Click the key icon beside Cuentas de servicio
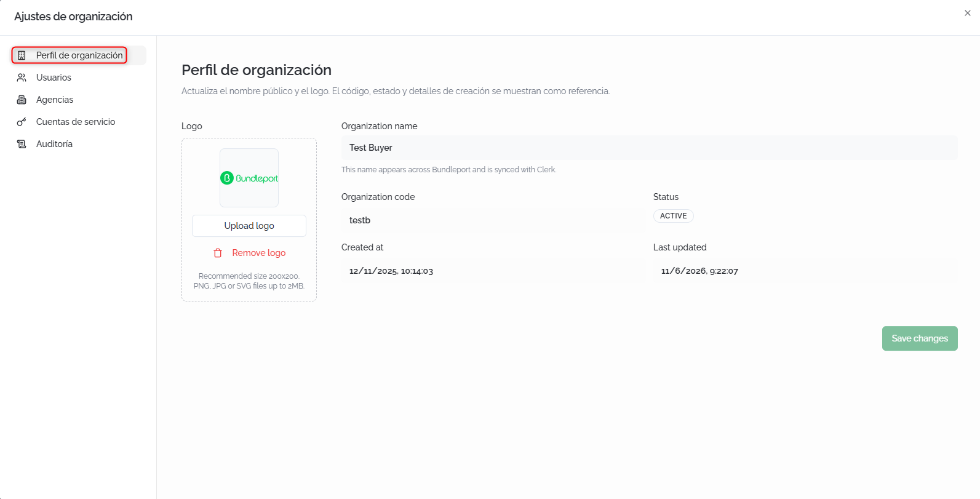980x499 pixels. 22,122
